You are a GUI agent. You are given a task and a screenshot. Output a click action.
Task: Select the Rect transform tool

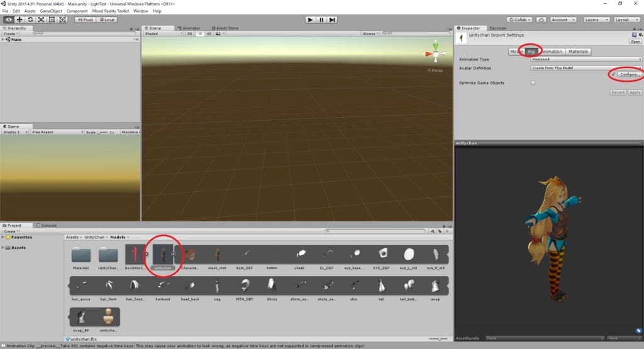coord(52,19)
